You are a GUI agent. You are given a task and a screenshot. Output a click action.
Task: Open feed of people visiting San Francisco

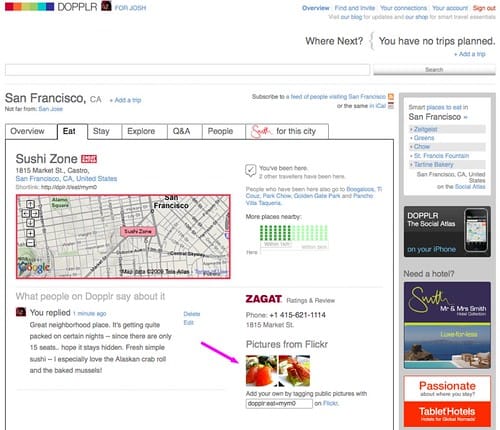coord(338,97)
